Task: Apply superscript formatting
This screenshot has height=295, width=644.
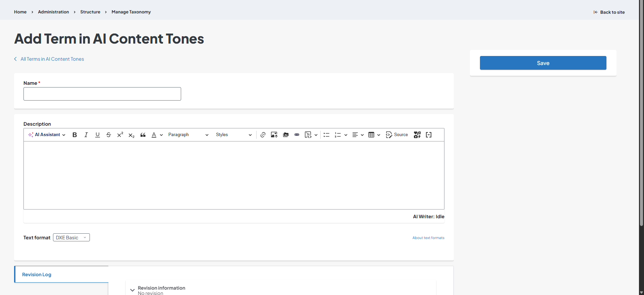Action: [x=120, y=135]
